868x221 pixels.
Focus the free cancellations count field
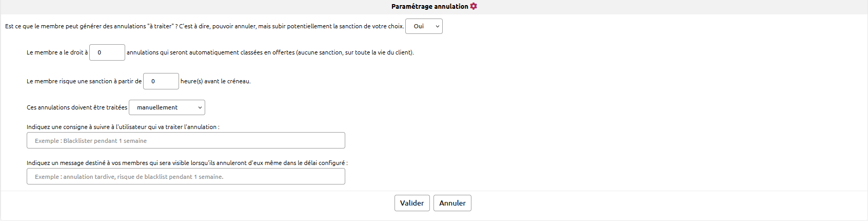[107, 52]
